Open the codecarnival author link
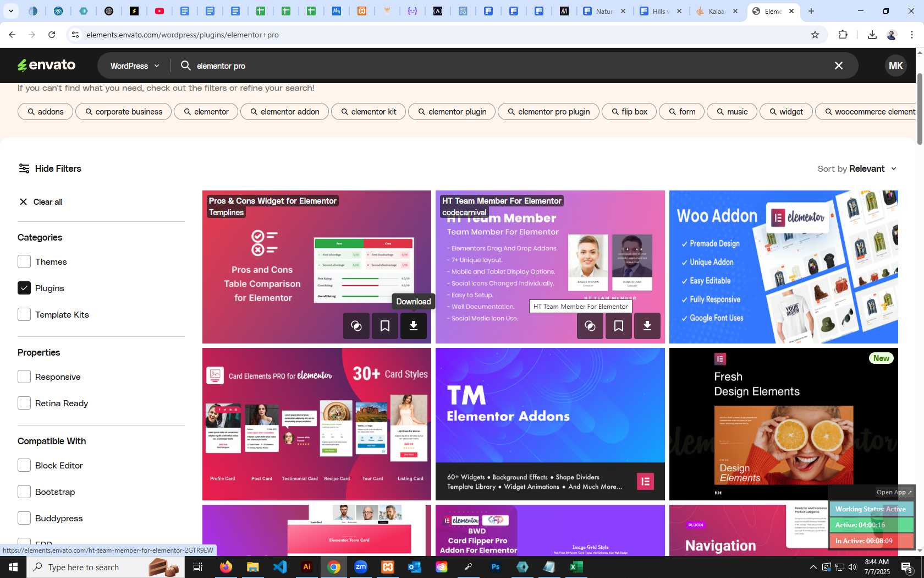The height and width of the screenshot is (578, 924). pyautogui.click(x=464, y=212)
